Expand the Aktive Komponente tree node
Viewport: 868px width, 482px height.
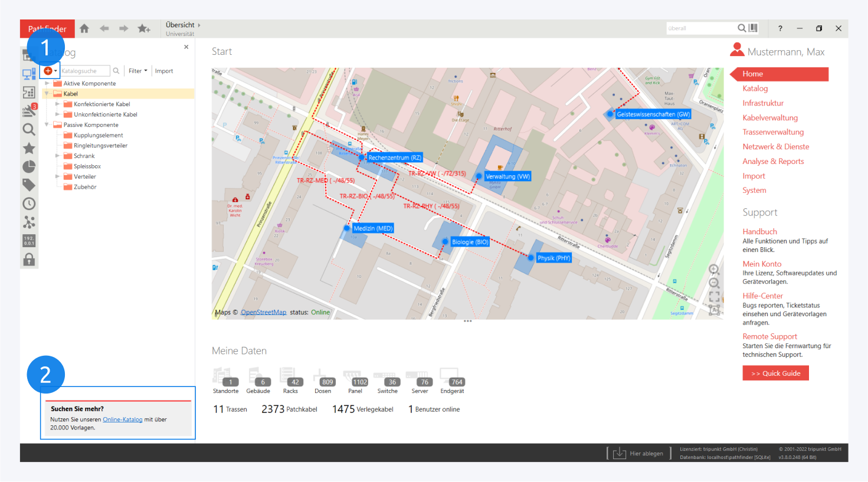[47, 83]
